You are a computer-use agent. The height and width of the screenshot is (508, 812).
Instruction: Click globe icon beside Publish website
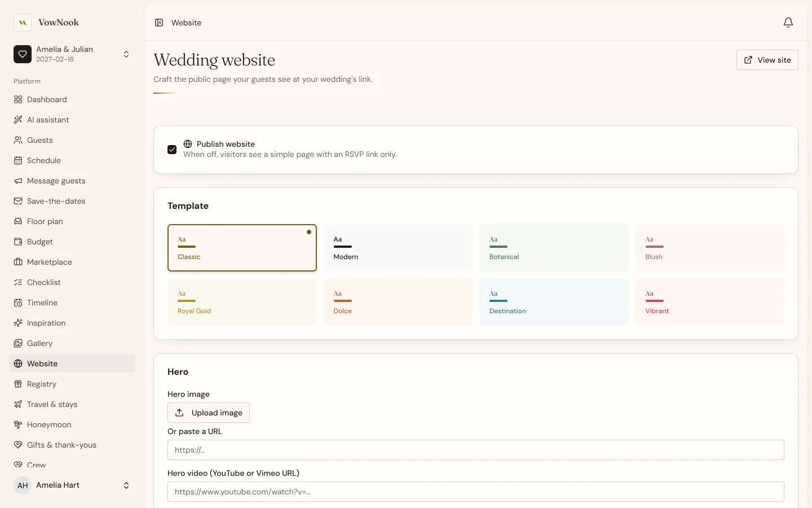[x=188, y=144]
